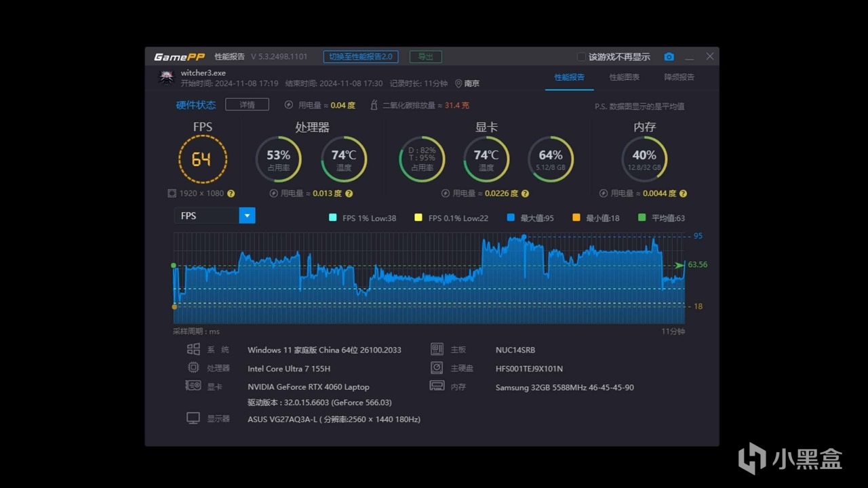
Task: Click the peak point on the FPS graph
Action: (x=524, y=237)
